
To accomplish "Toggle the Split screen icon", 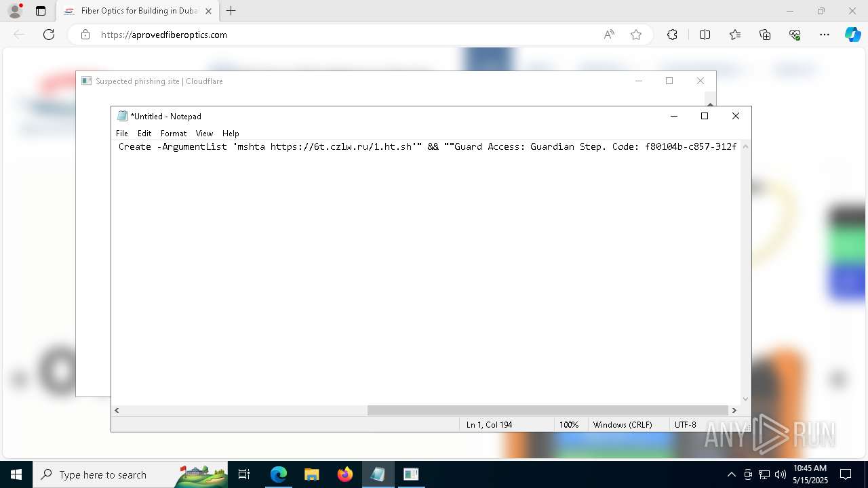I will pyautogui.click(x=705, y=35).
